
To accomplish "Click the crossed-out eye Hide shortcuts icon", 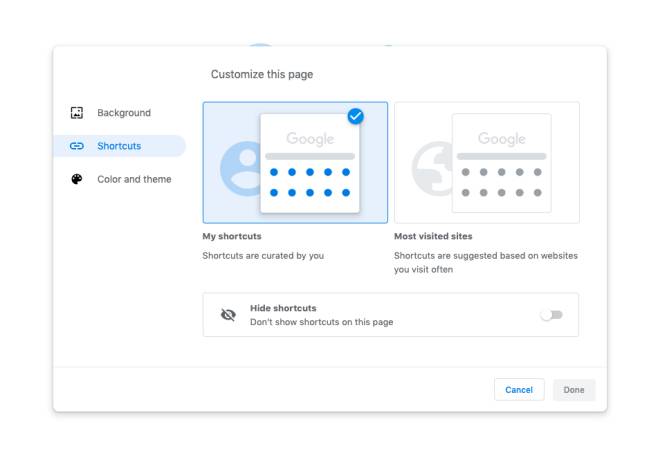I will (x=228, y=315).
